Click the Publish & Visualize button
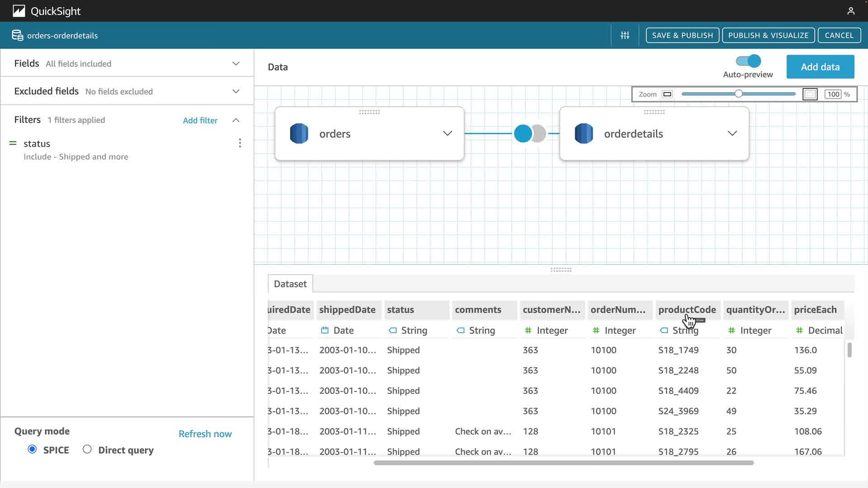The height and width of the screenshot is (488, 868). tap(768, 35)
